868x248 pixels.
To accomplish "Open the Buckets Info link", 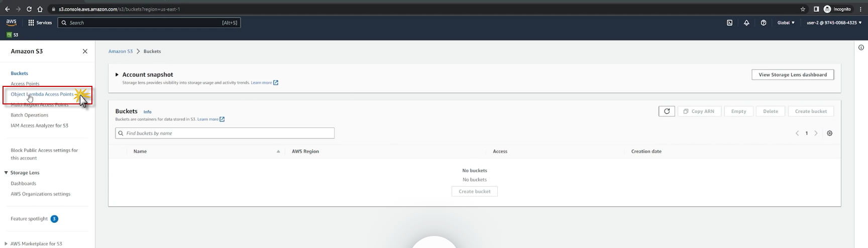I will click(x=147, y=112).
